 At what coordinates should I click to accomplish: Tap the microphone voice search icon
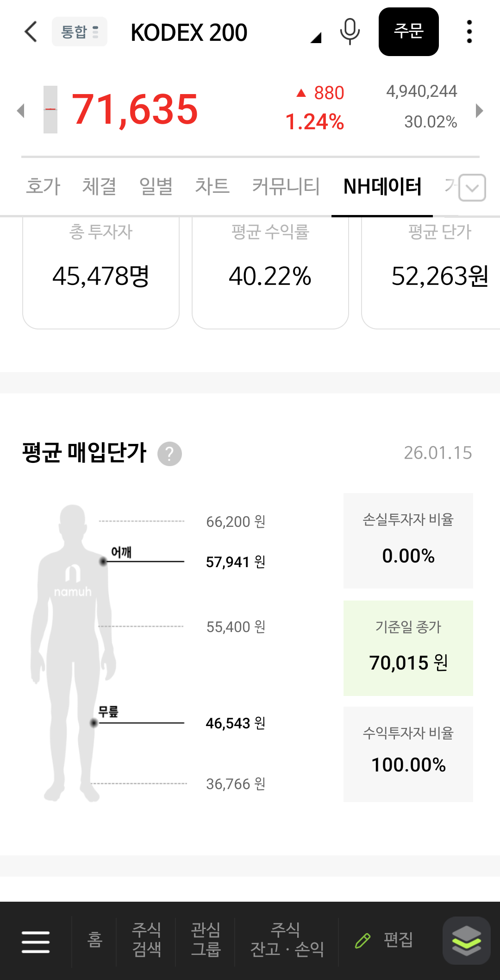tap(350, 32)
